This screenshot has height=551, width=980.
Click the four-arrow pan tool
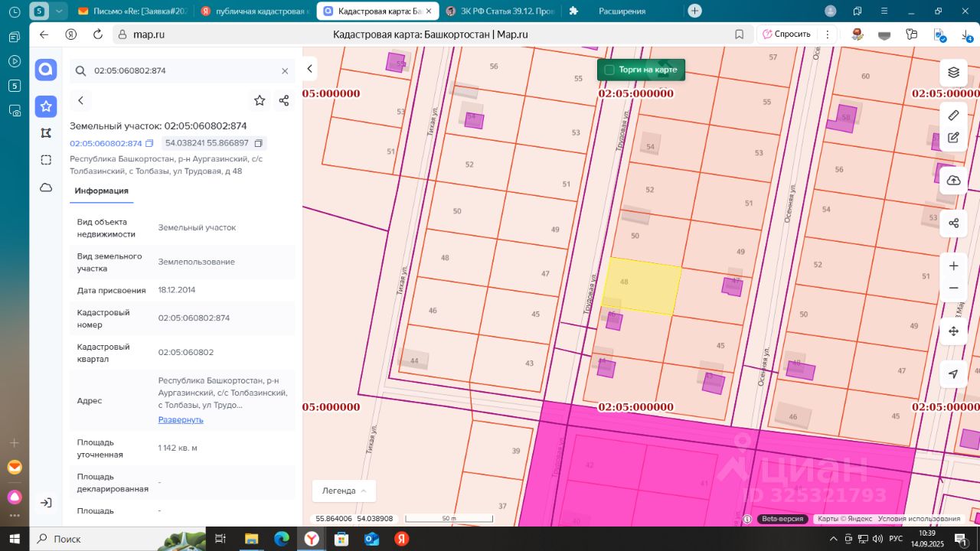pos(953,331)
